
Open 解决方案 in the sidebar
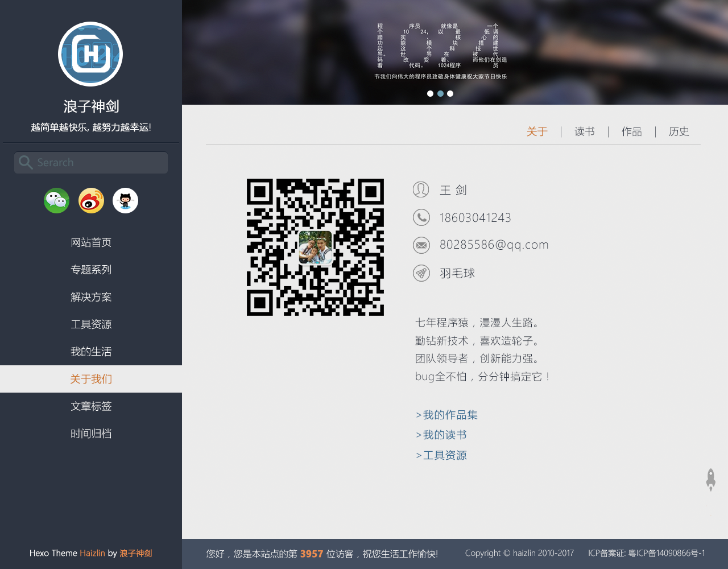tap(91, 297)
